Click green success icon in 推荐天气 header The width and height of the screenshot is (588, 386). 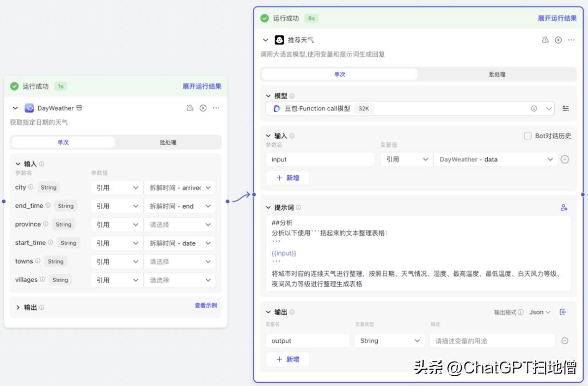tap(265, 18)
